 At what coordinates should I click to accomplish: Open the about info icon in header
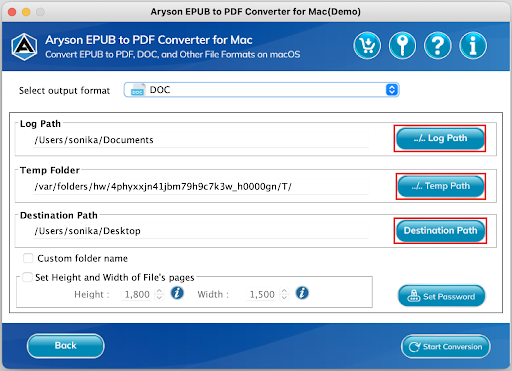[x=473, y=46]
